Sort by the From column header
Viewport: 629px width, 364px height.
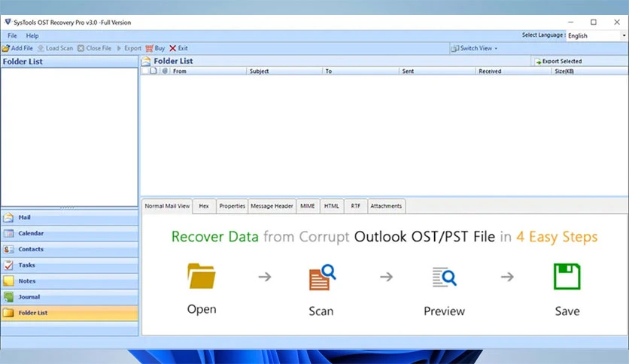208,71
